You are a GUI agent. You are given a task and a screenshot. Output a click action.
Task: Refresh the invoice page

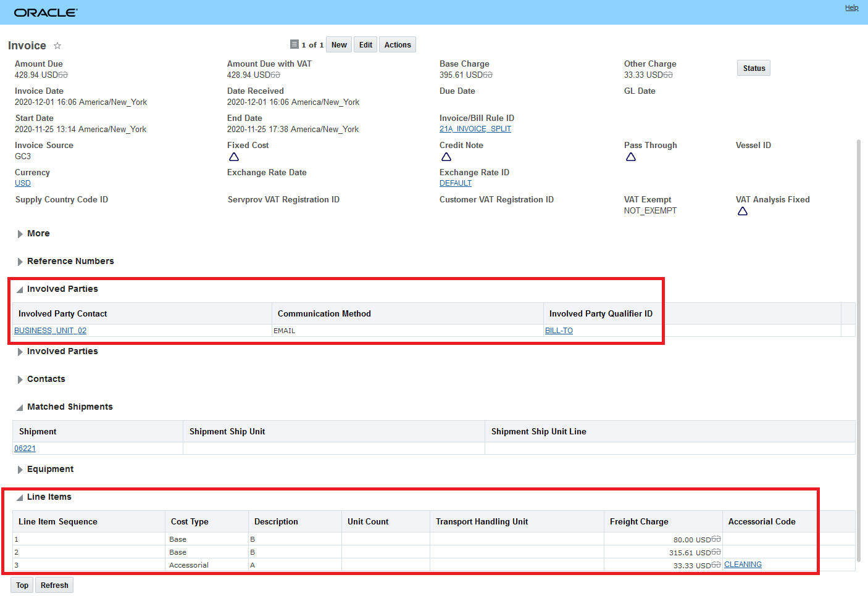(x=54, y=585)
